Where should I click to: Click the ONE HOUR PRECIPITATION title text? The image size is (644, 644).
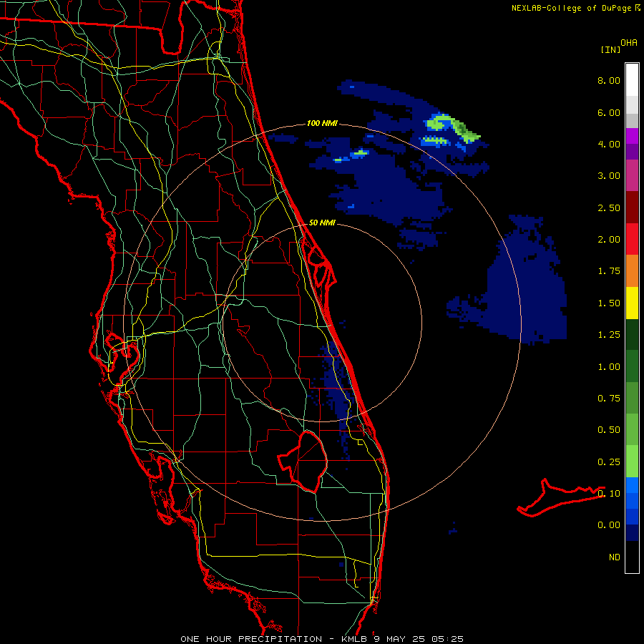(x=251, y=639)
